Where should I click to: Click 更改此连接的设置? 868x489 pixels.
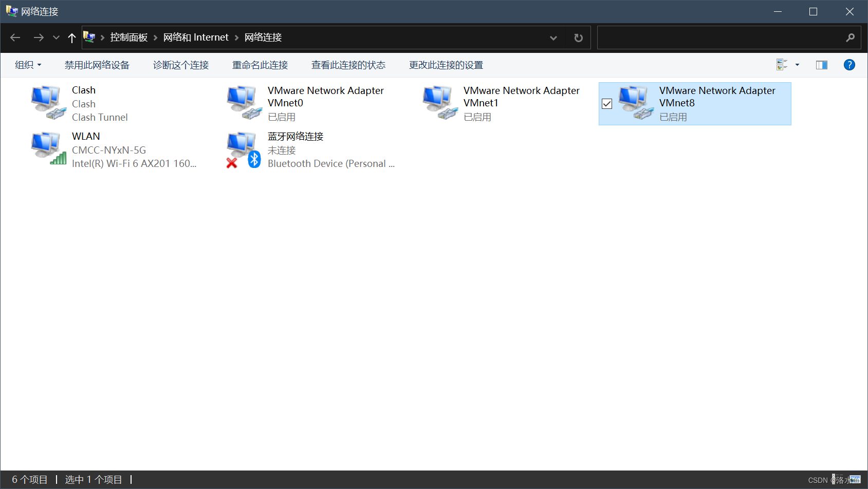446,65
